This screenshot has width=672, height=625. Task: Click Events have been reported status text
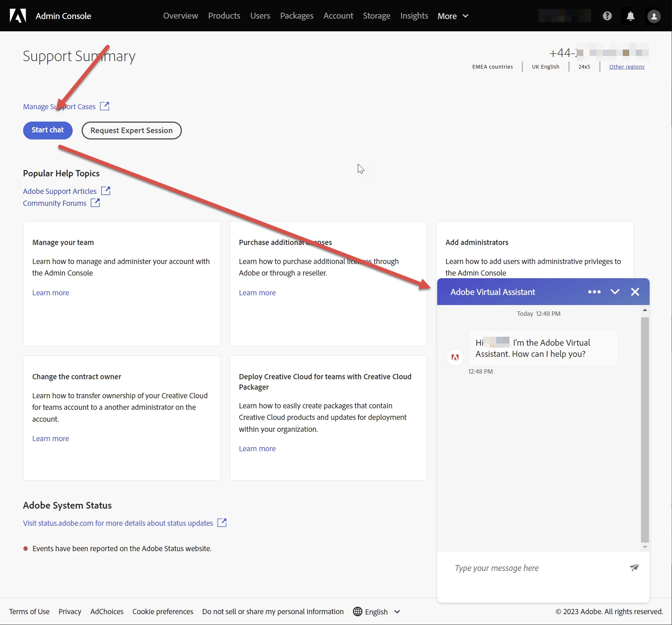point(122,549)
